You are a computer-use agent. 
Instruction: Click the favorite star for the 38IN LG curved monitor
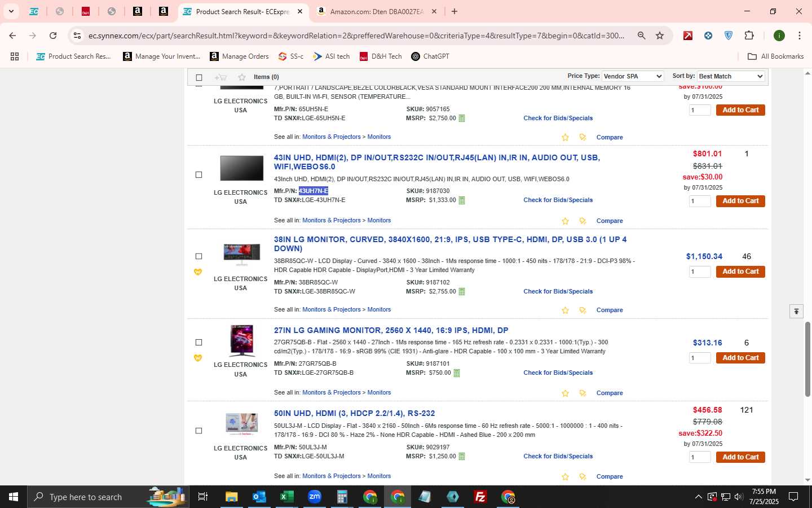click(x=565, y=310)
